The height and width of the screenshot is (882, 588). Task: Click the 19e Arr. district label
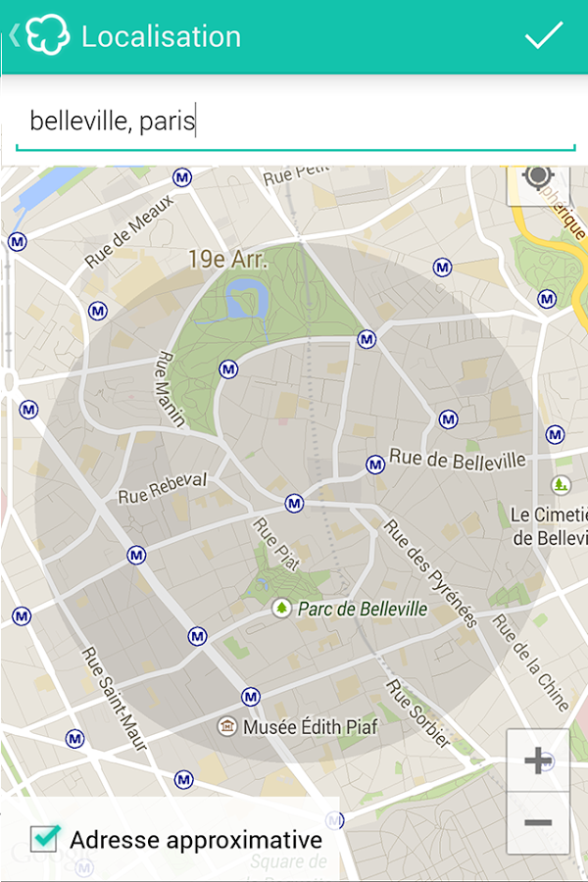point(226,260)
